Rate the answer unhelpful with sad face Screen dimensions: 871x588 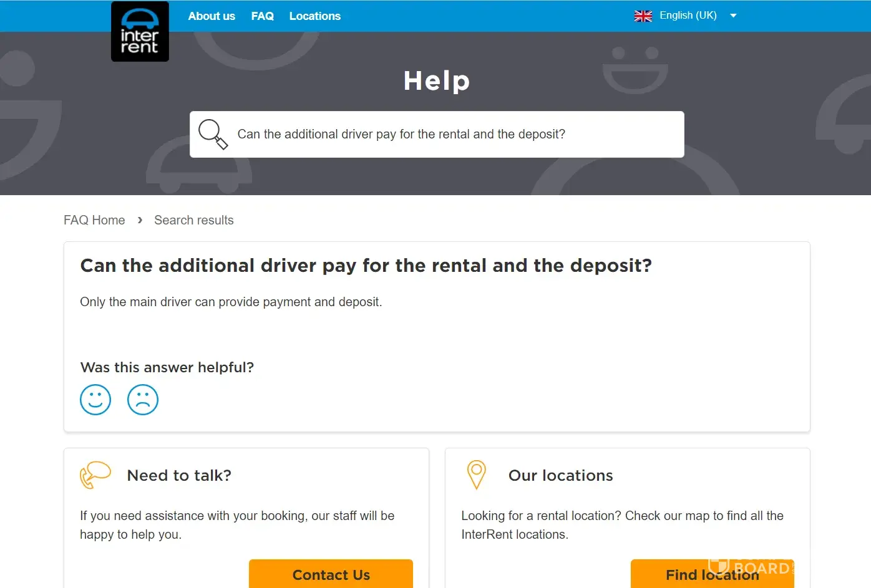tap(143, 400)
